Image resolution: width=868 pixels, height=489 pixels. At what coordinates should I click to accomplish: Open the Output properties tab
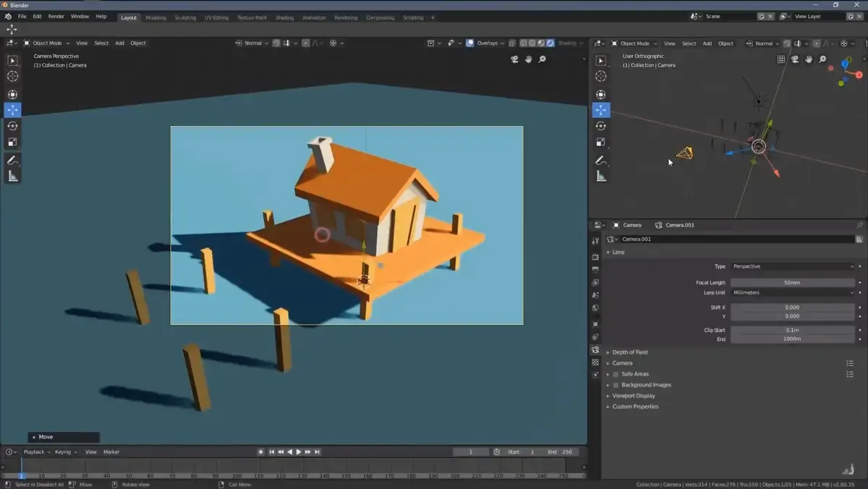(595, 269)
